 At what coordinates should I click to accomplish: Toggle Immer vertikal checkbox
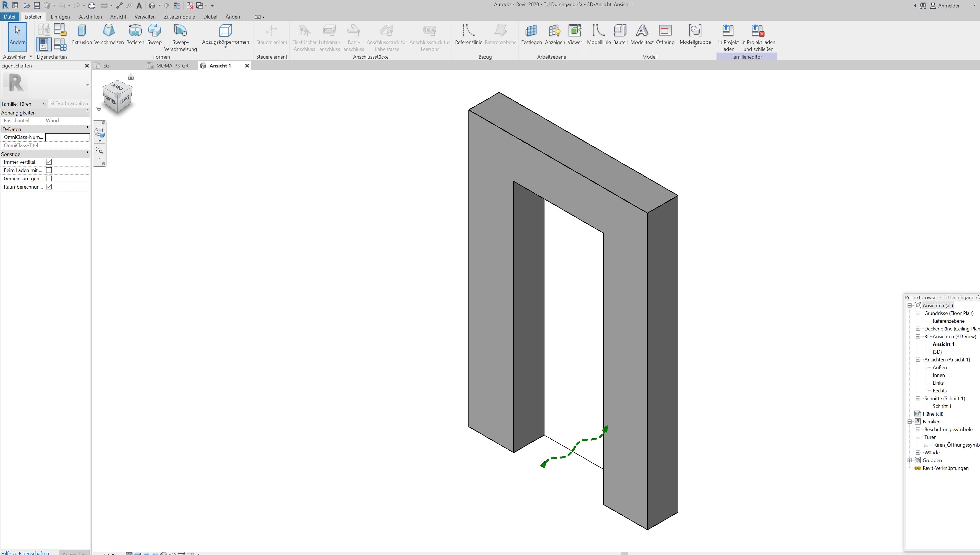coord(49,162)
